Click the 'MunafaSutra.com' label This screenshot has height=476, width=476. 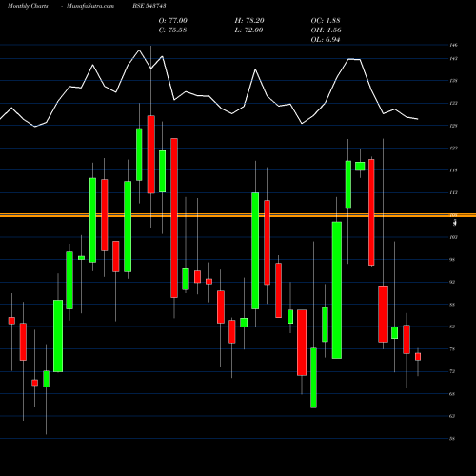[x=90, y=6]
